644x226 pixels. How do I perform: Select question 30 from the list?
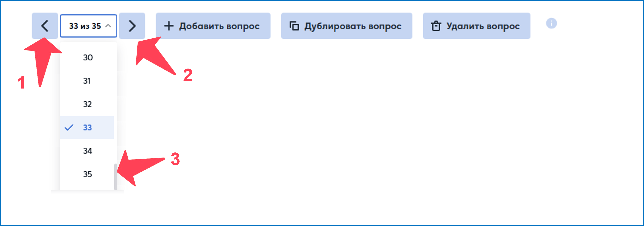tap(88, 58)
